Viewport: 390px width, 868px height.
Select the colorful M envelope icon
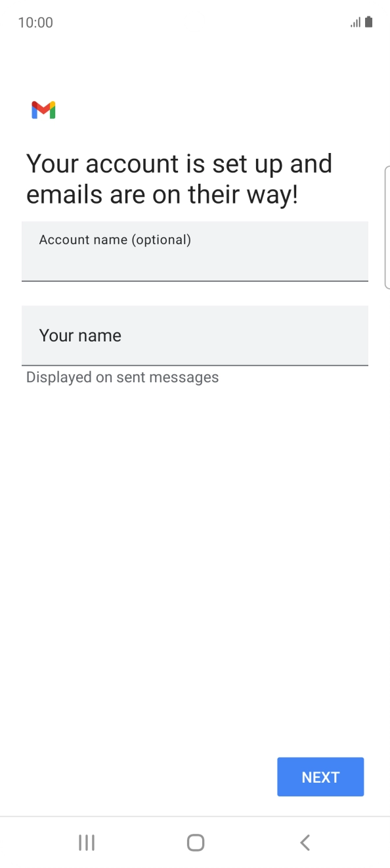43,110
